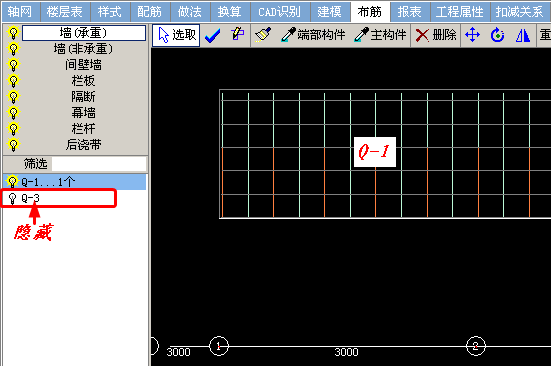Switch to the 配筋 tab
This screenshot has width=551, height=366.
click(x=150, y=12)
